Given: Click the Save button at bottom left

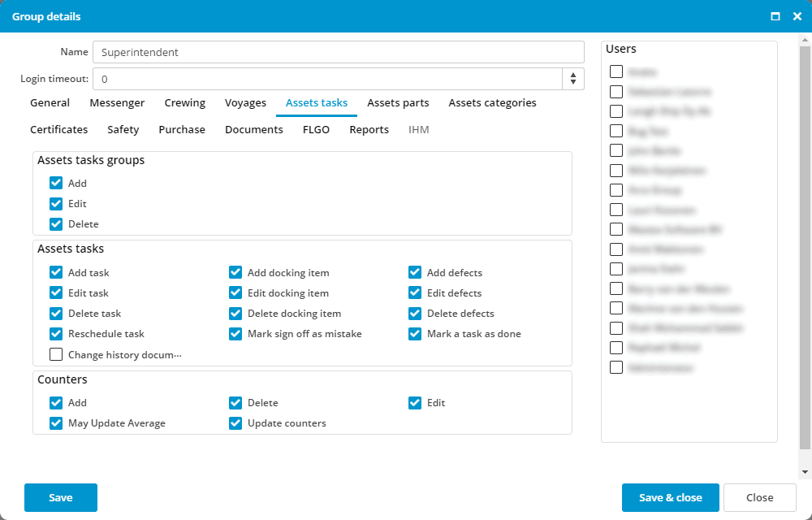Looking at the screenshot, I should 61,497.
